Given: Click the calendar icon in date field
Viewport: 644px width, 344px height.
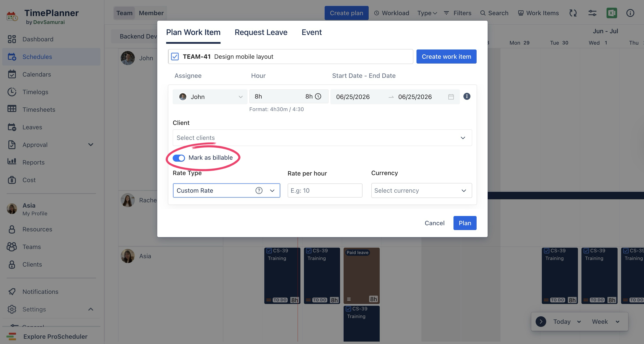Looking at the screenshot, I should pyautogui.click(x=451, y=97).
